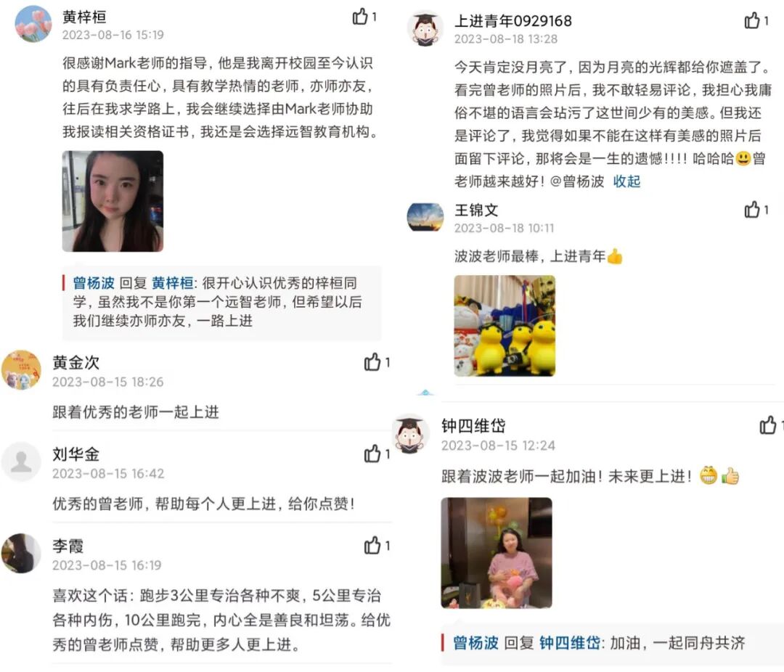Open 钟四维岱 name link in reply
Screen dimensions: 784x672
point(570,642)
